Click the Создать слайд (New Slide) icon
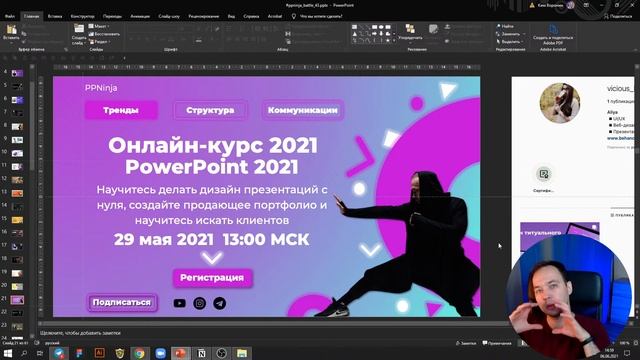640x360 pixels. pyautogui.click(x=79, y=30)
